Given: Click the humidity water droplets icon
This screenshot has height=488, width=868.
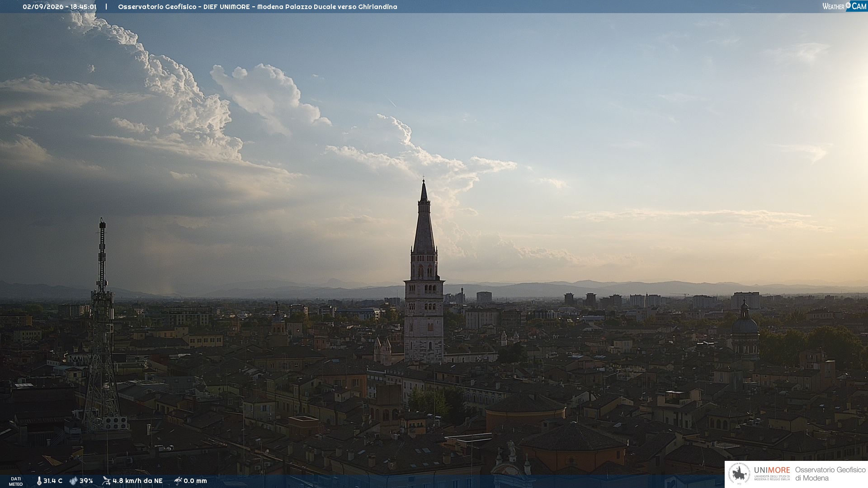Looking at the screenshot, I should [73, 481].
